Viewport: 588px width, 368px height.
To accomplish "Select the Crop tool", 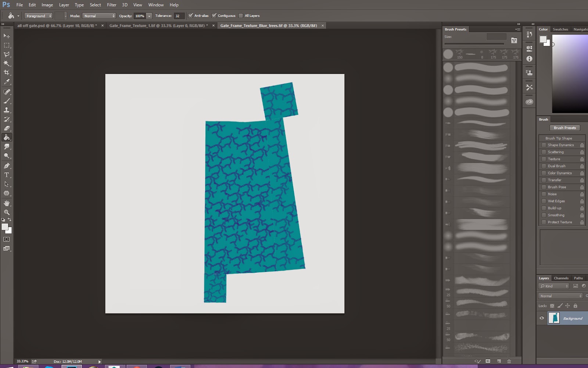I will 7,72.
